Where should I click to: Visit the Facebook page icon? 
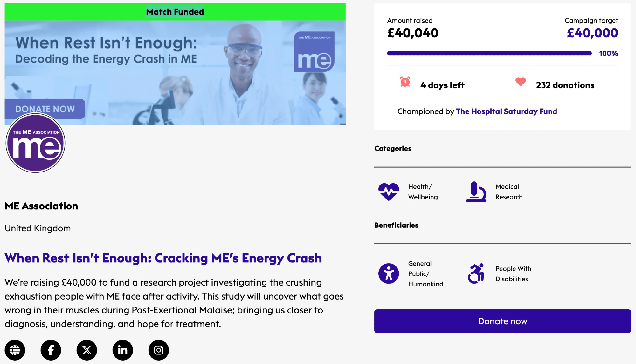click(x=51, y=350)
